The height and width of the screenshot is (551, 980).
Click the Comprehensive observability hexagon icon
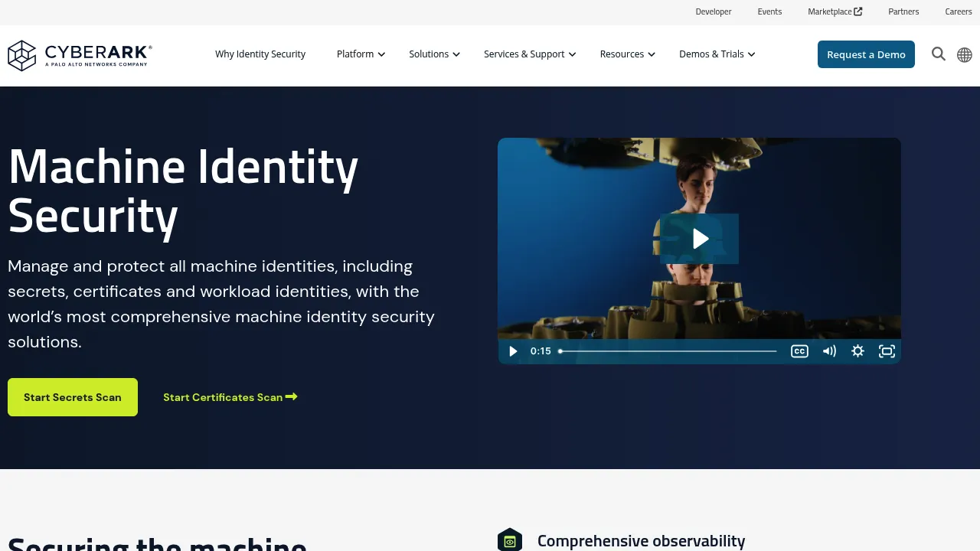tap(510, 540)
